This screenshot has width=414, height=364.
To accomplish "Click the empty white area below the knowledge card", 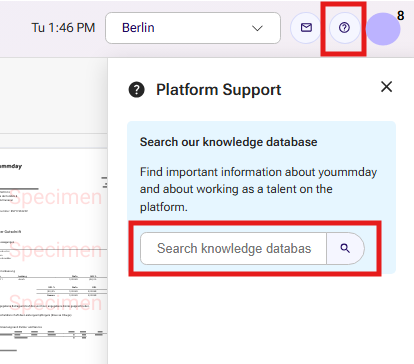I will (261, 318).
